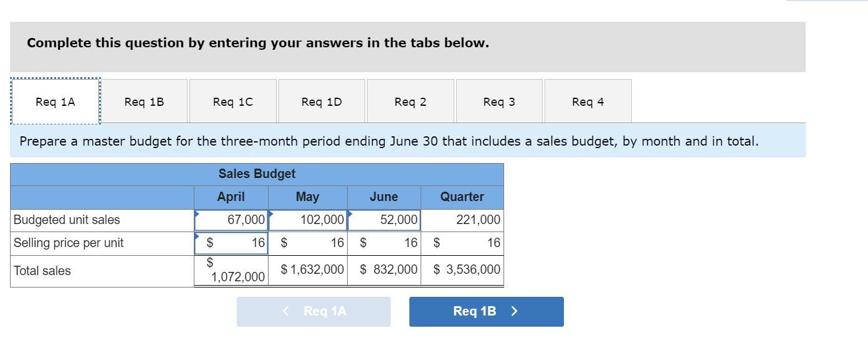868x346 pixels.
Task: Open the Req 1A tab
Action: [55, 101]
